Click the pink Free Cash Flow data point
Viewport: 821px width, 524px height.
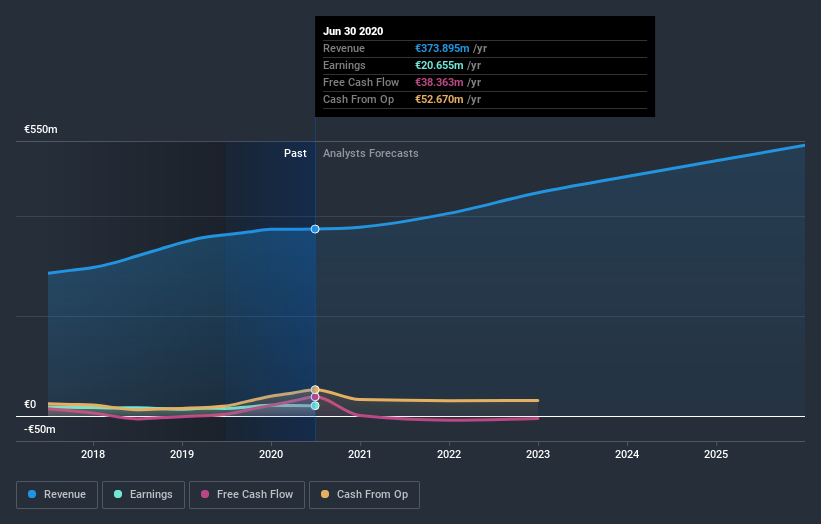click(x=315, y=397)
